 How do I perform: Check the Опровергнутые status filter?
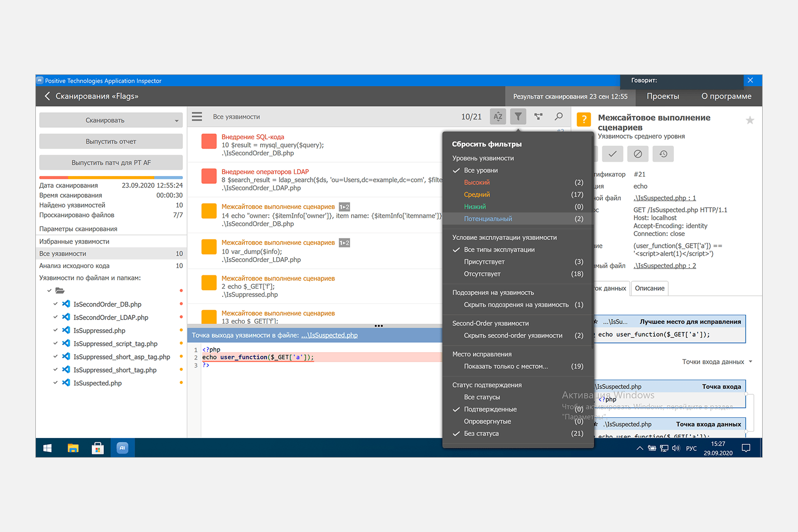pyautogui.click(x=487, y=421)
